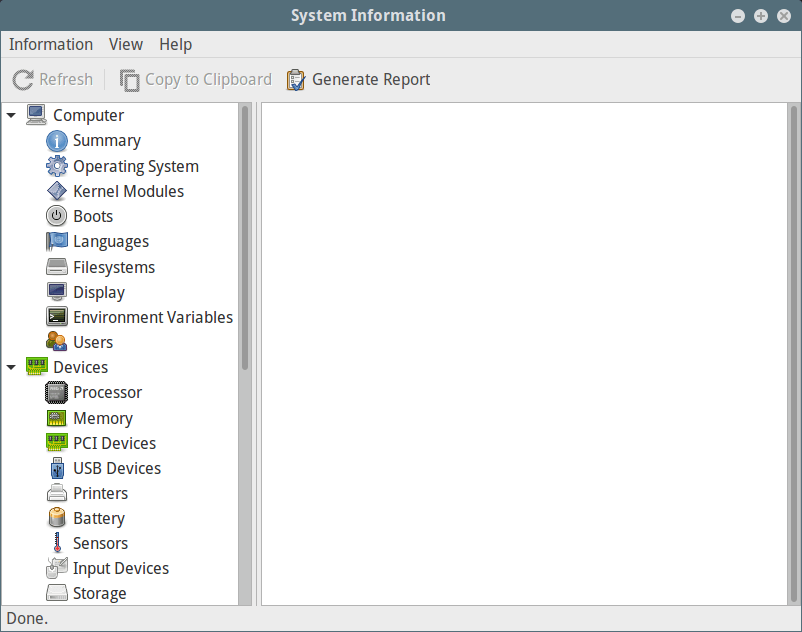Image resolution: width=802 pixels, height=632 pixels.
Task: Click the PCI Devices card icon
Action: point(56,443)
